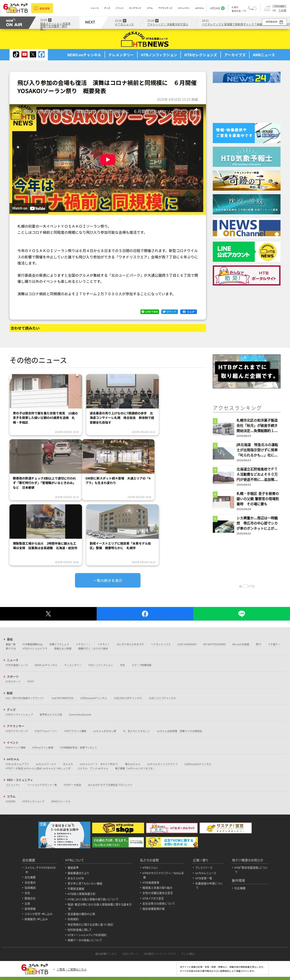Image resolution: width=290 pixels, height=980 pixels.
Task: Open the 奇跡の子 documentary banner
Action: point(246,181)
